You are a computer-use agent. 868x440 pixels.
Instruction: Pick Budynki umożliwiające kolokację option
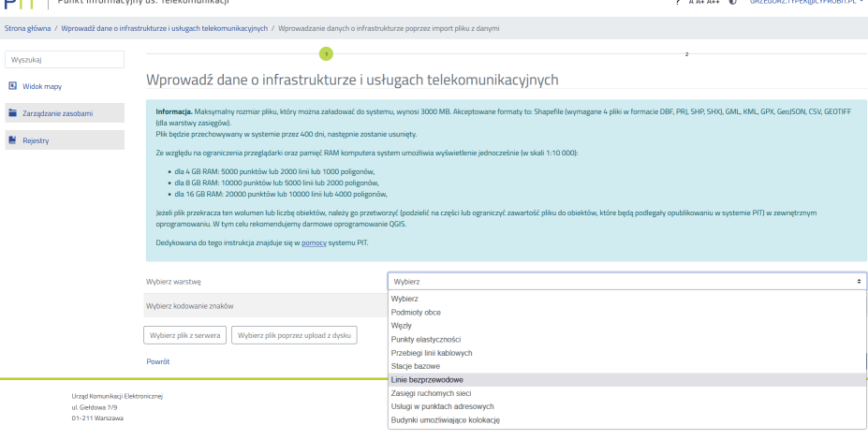click(x=627, y=419)
